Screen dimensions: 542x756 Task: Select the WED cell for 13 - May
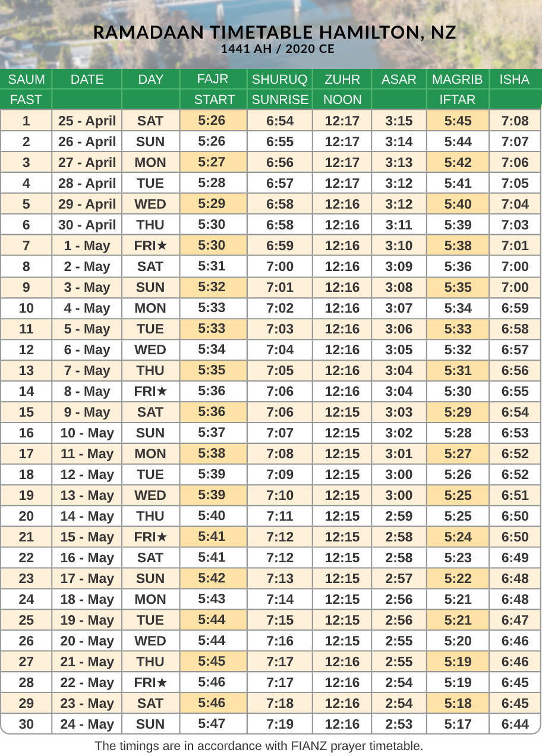pyautogui.click(x=150, y=495)
